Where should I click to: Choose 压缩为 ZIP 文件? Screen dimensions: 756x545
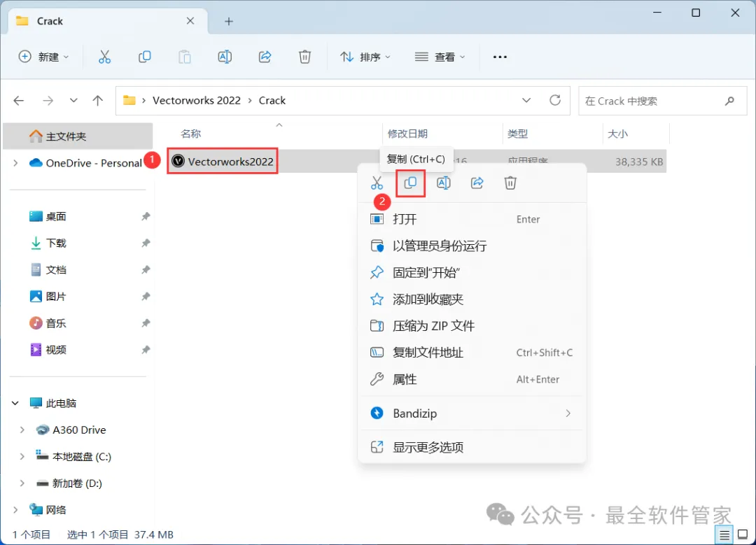click(472, 326)
